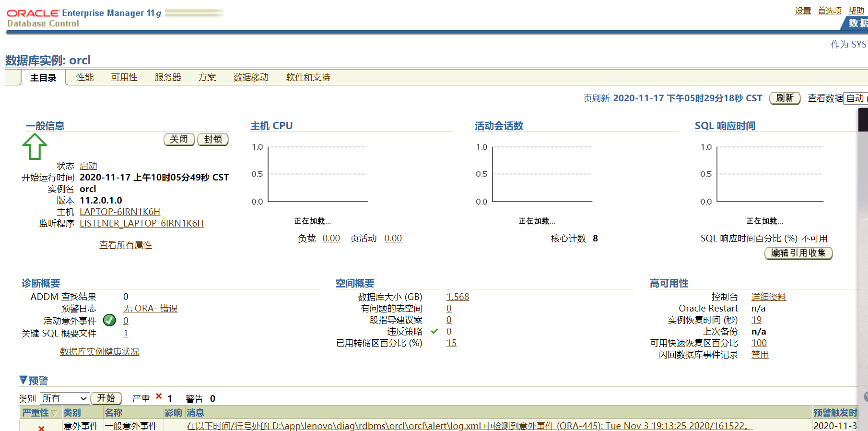Open the host link LAPTOP-6IRN1K6H

[120, 212]
